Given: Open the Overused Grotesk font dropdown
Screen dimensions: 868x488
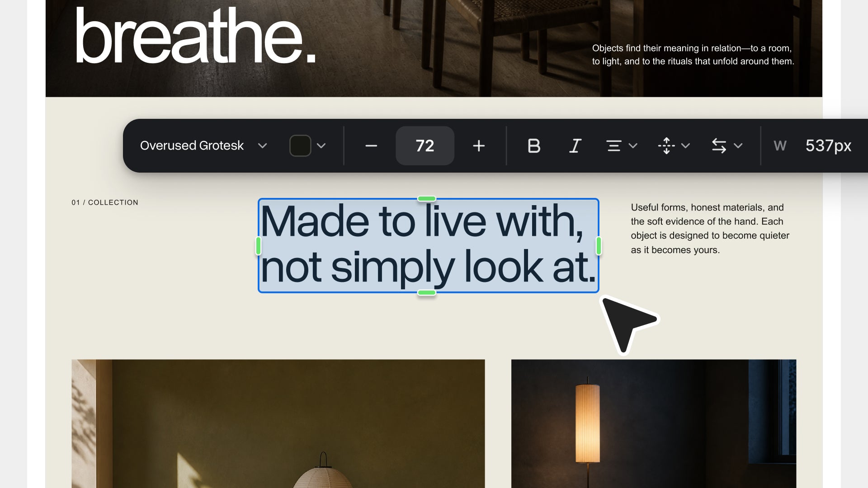Looking at the screenshot, I should [203, 145].
